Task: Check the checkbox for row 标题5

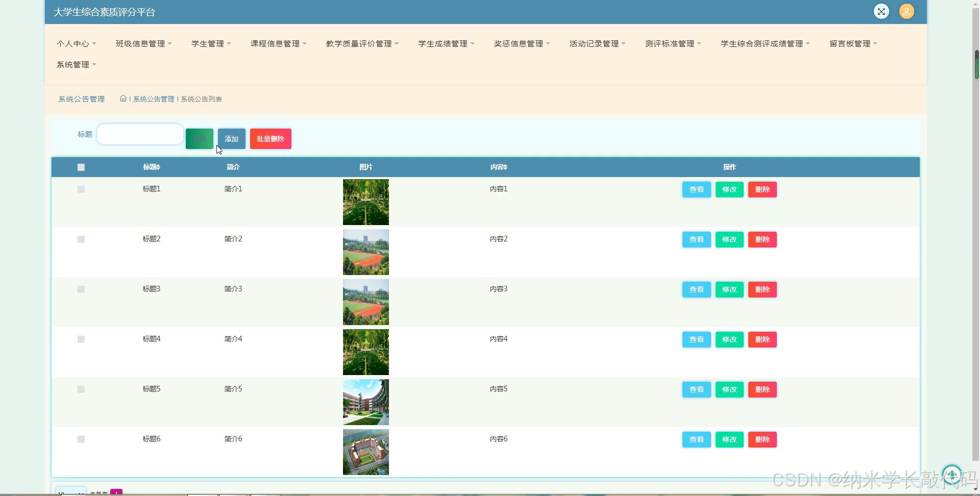Action: [81, 389]
